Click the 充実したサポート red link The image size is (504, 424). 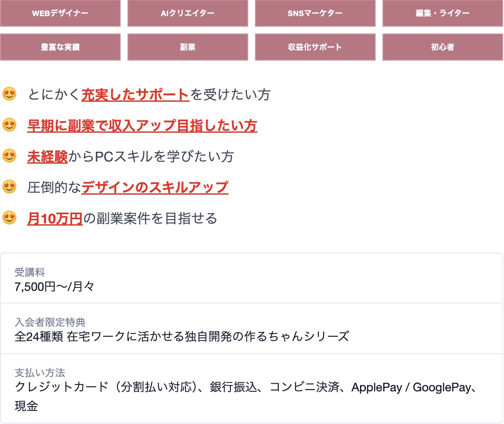(135, 95)
